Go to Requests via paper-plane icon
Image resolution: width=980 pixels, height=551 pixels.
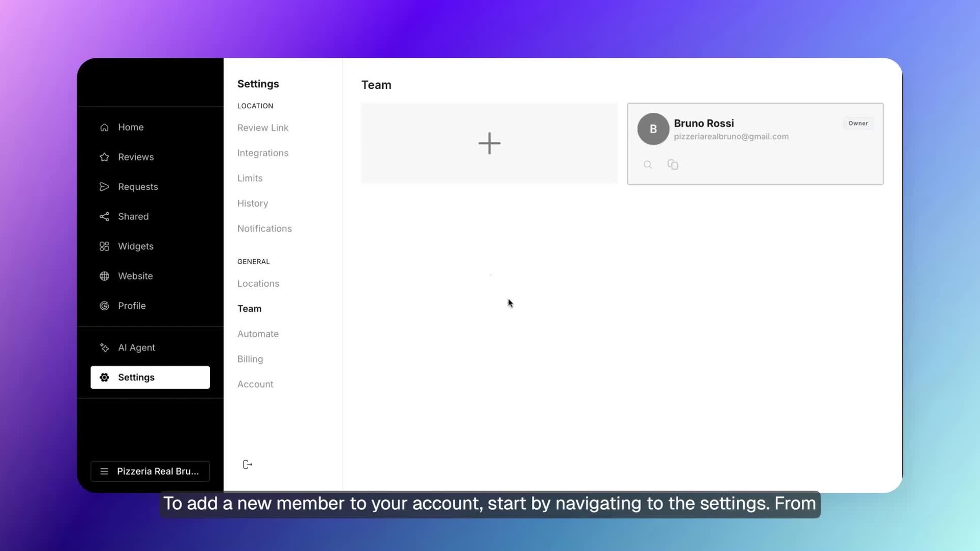105,187
